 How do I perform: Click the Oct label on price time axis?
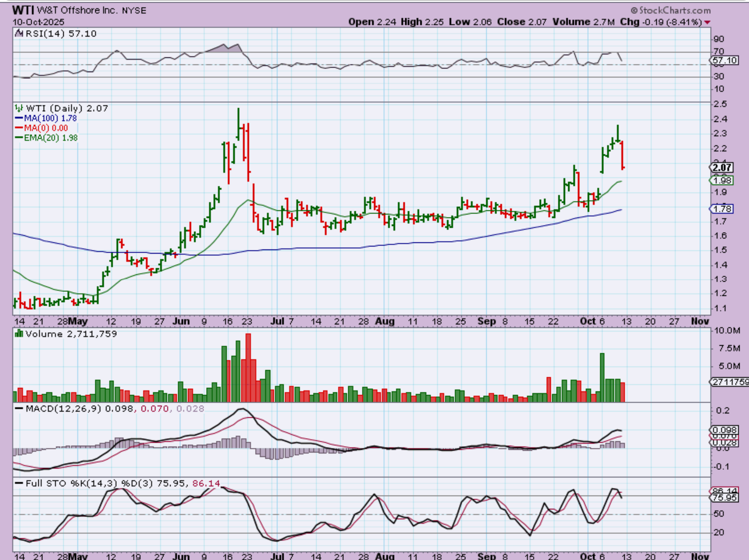point(588,321)
